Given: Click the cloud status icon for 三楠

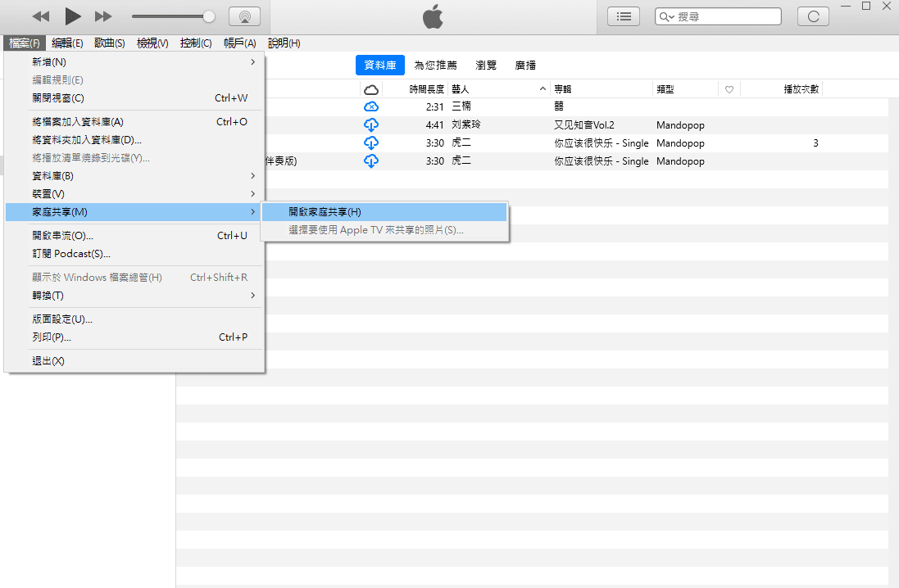Looking at the screenshot, I should pyautogui.click(x=370, y=106).
